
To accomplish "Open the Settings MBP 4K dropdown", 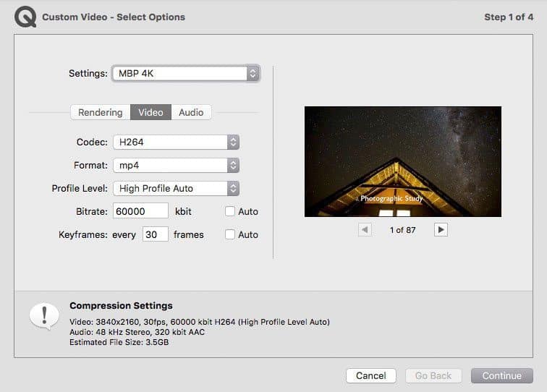I will pos(185,73).
